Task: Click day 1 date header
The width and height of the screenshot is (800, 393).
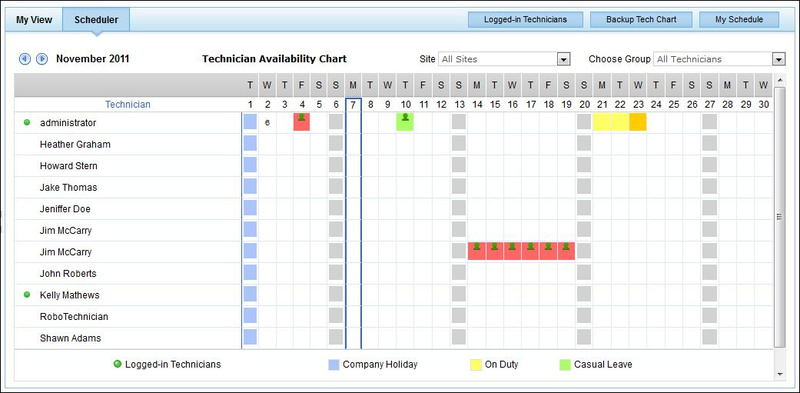Action: (x=250, y=105)
